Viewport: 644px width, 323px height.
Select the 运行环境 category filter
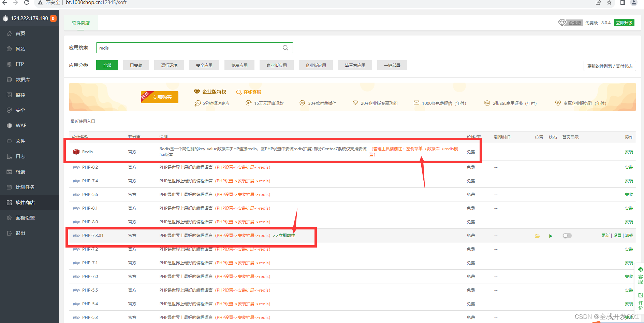169,65
